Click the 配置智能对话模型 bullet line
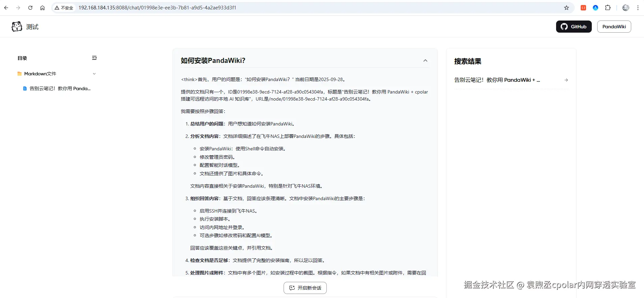This screenshot has height=298, width=644. pos(220,165)
